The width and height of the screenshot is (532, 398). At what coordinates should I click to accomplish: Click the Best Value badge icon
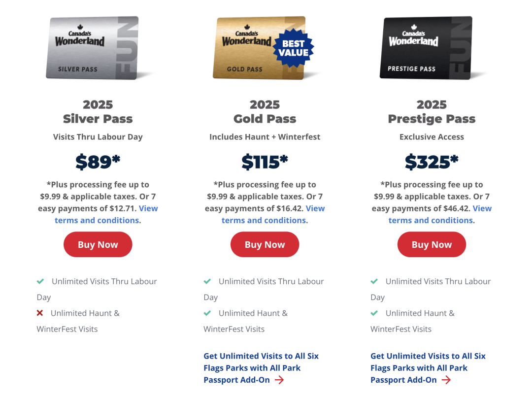click(x=294, y=48)
